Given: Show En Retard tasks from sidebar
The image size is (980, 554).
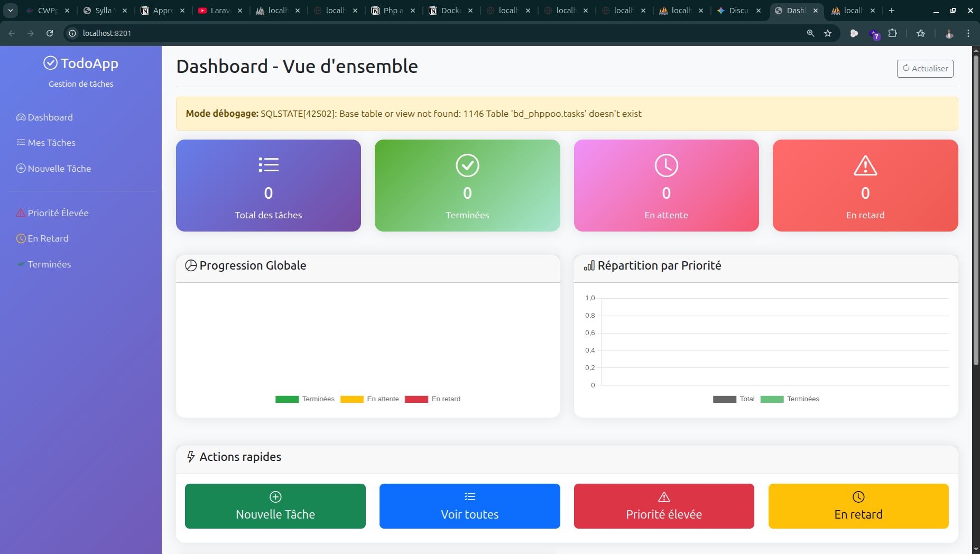Looking at the screenshot, I should [42, 238].
